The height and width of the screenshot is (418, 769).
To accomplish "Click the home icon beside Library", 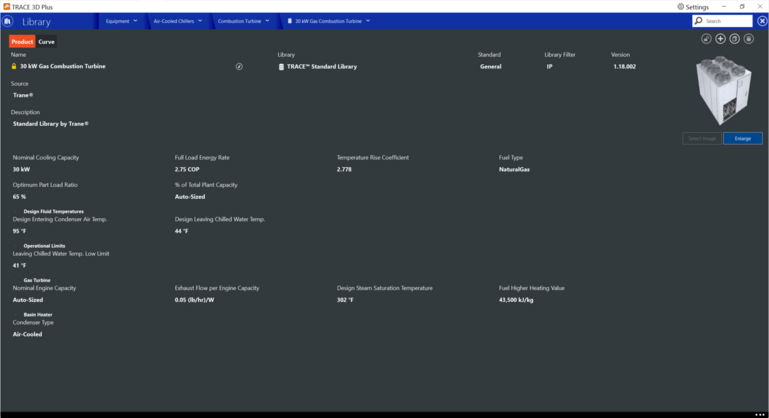I will [x=8, y=21].
